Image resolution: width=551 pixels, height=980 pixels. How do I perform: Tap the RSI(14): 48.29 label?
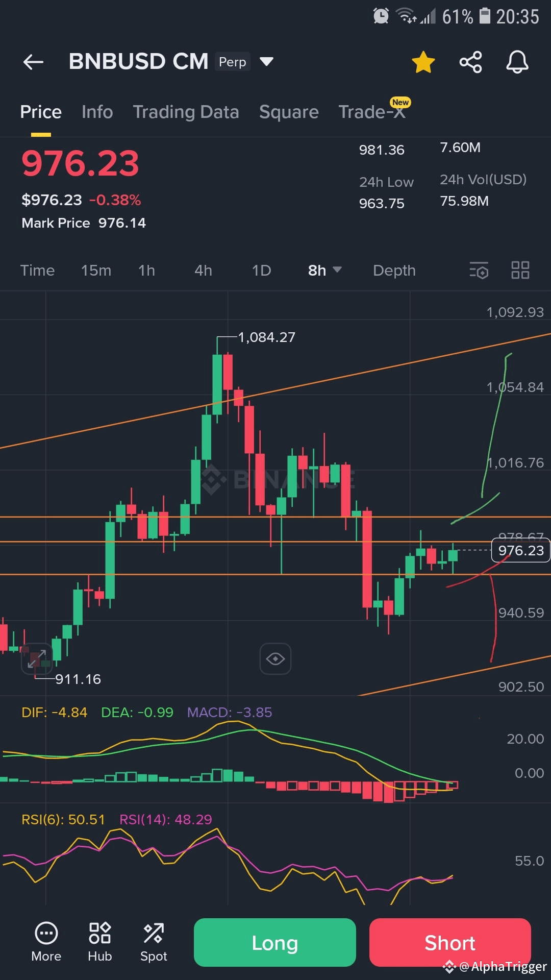pyautogui.click(x=166, y=819)
